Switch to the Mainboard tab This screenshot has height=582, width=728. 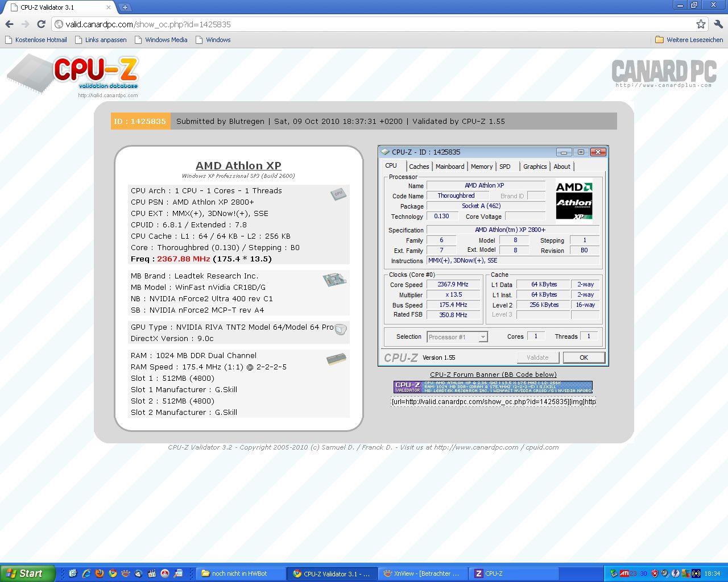point(450,167)
